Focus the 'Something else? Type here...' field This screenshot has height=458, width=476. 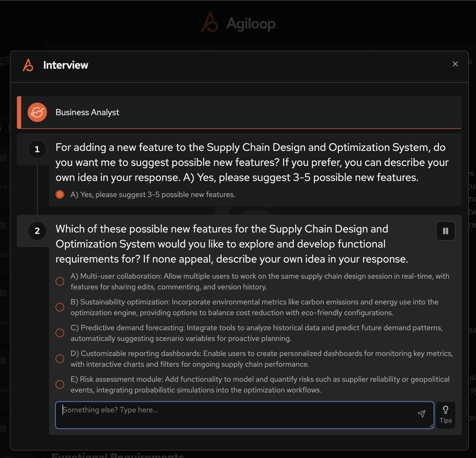point(244,415)
